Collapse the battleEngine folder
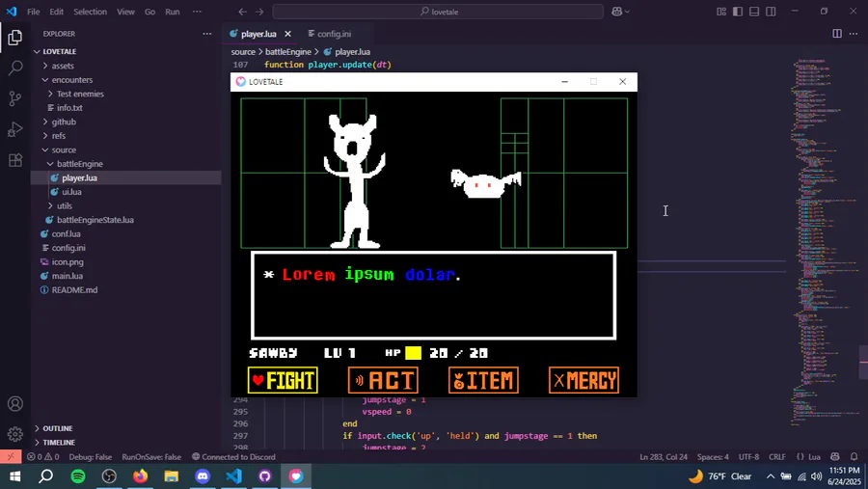Image resolution: width=868 pixels, height=489 pixels. point(80,164)
